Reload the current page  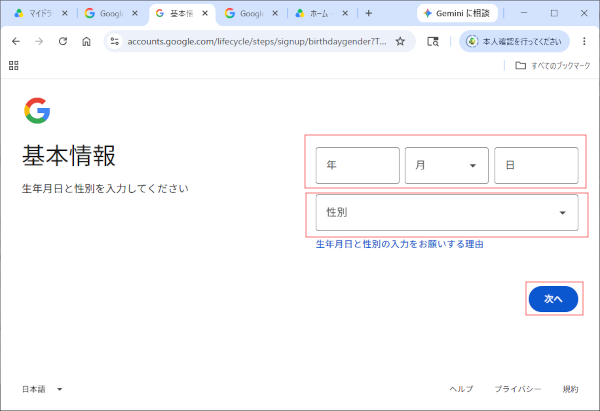(x=63, y=41)
